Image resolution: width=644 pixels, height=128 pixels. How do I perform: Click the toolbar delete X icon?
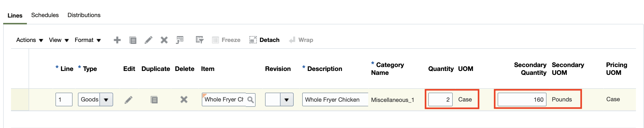coord(164,40)
